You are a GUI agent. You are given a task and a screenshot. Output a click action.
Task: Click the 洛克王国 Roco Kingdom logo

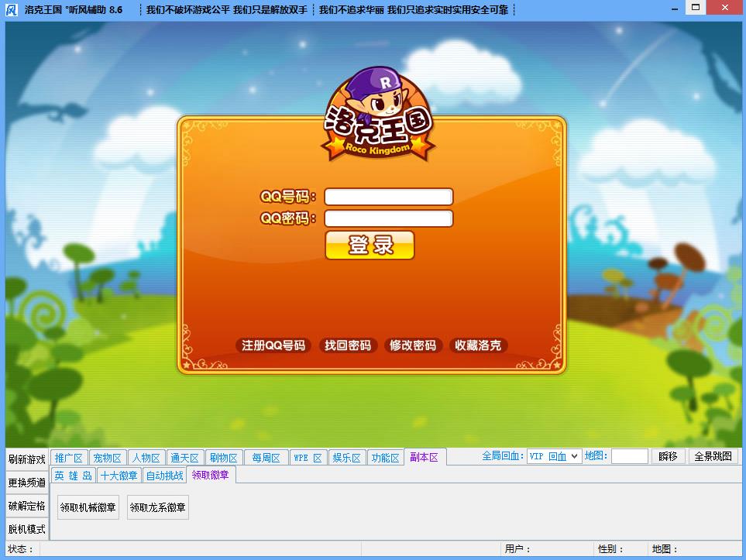tap(378, 114)
